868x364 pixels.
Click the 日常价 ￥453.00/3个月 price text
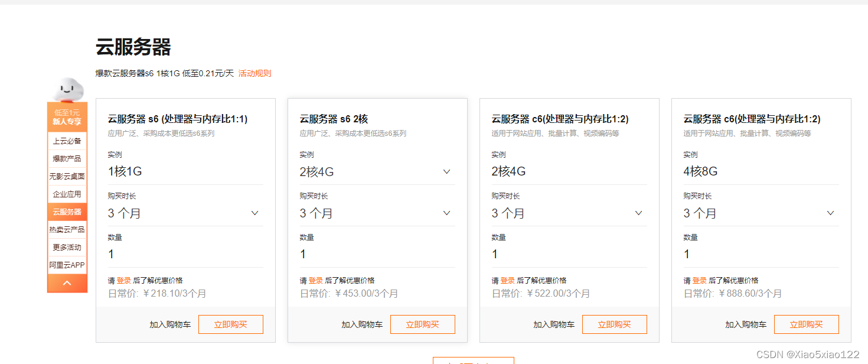(x=349, y=293)
